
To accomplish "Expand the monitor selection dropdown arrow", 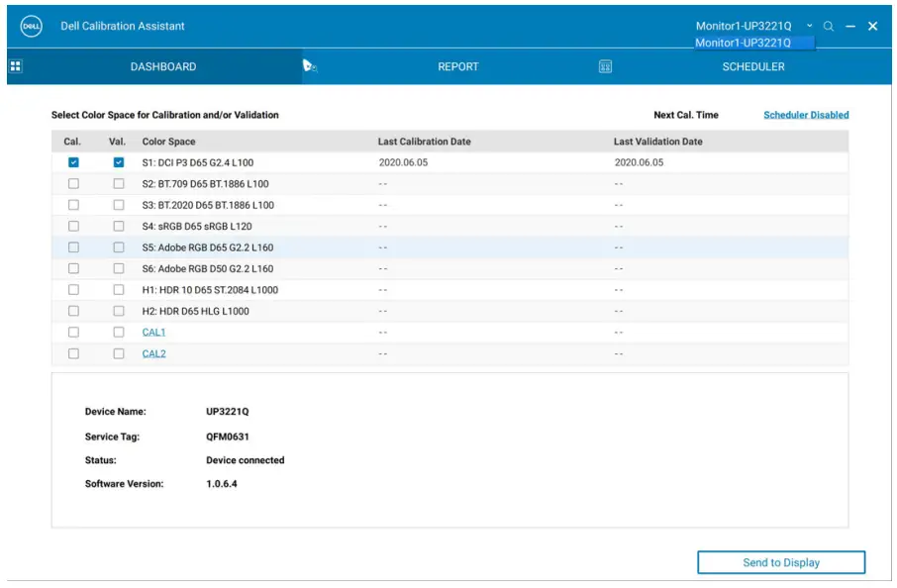I will (x=810, y=26).
